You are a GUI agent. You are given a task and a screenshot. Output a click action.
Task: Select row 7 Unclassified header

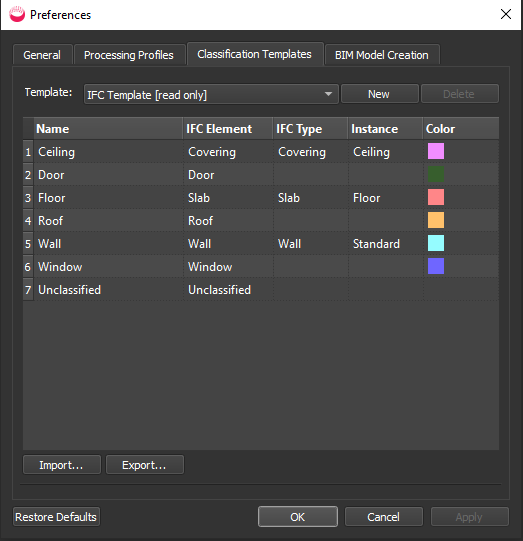point(28,289)
